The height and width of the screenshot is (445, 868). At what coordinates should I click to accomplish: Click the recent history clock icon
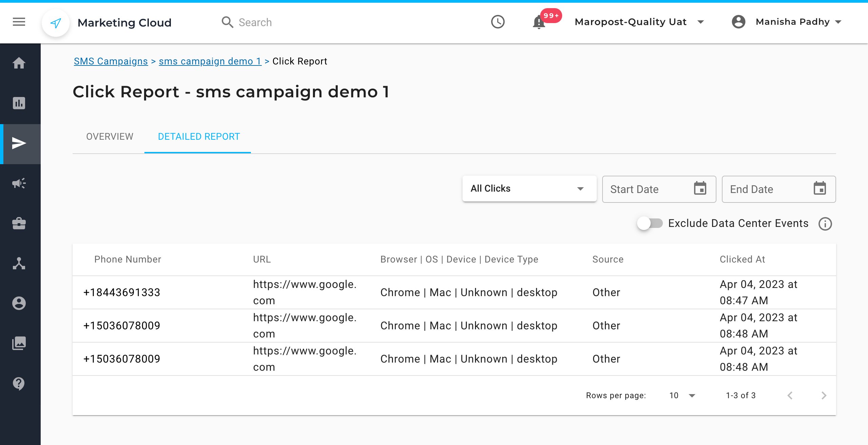pos(498,22)
